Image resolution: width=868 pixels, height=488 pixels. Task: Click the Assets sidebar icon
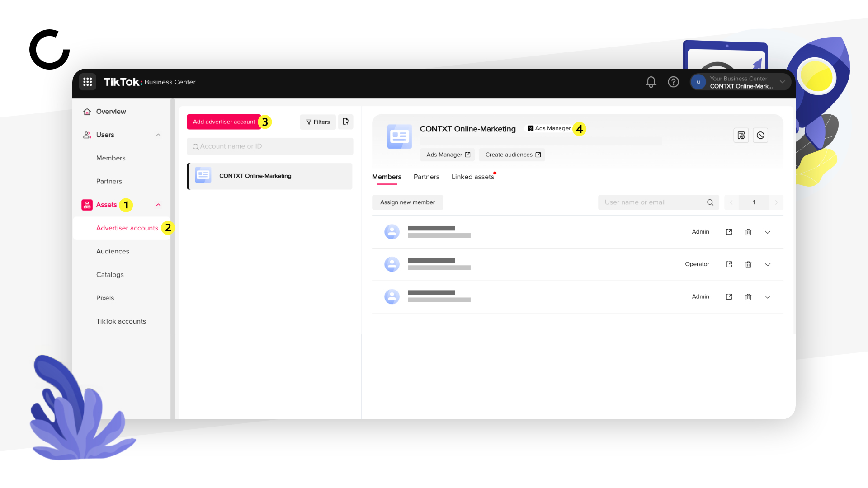87,205
